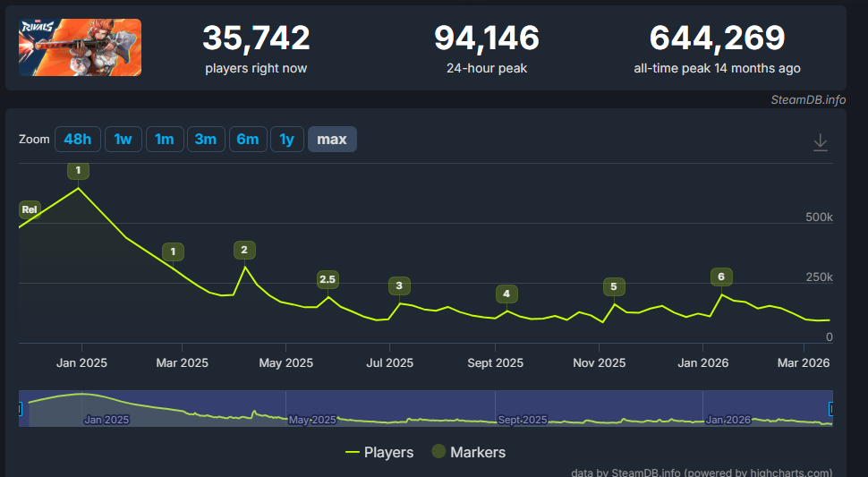Click season marker 2.5
868x477 pixels.
(328, 279)
